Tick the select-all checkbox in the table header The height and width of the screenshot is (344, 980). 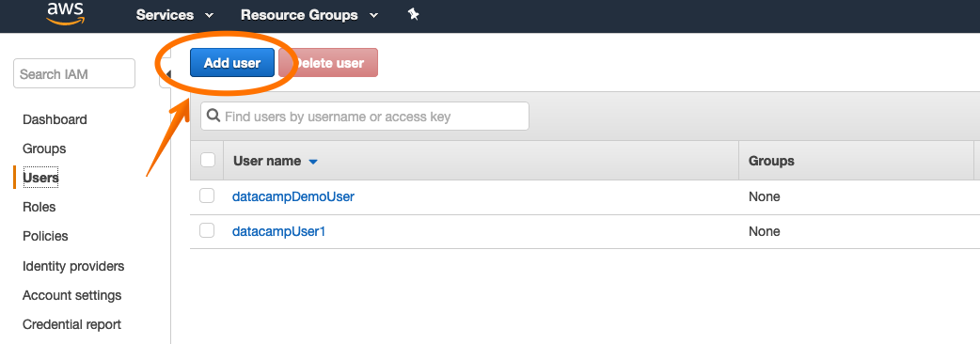tap(208, 161)
